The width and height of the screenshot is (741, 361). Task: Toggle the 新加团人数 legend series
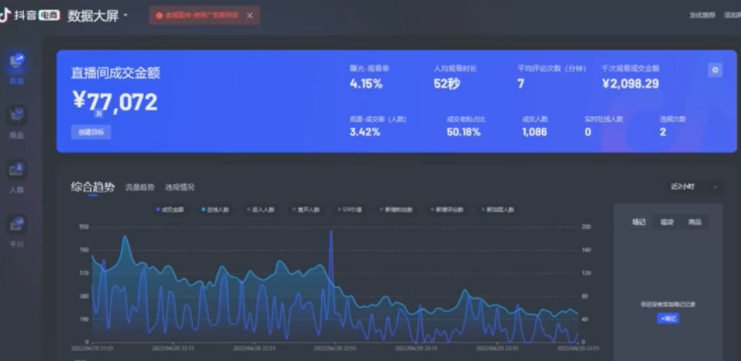click(498, 209)
